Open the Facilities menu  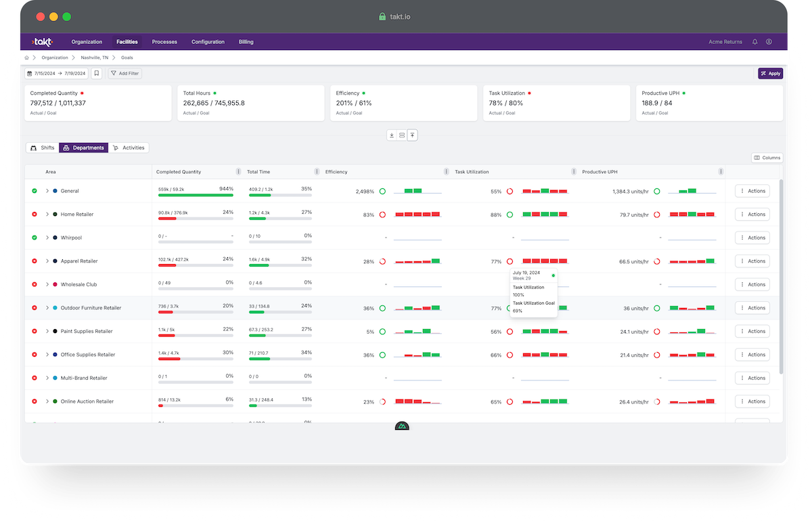pos(127,42)
